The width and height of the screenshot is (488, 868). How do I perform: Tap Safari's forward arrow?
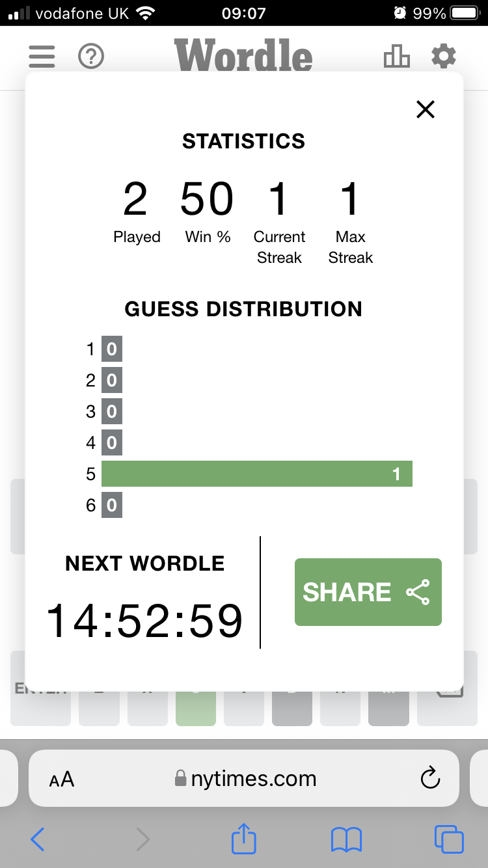[x=143, y=839]
